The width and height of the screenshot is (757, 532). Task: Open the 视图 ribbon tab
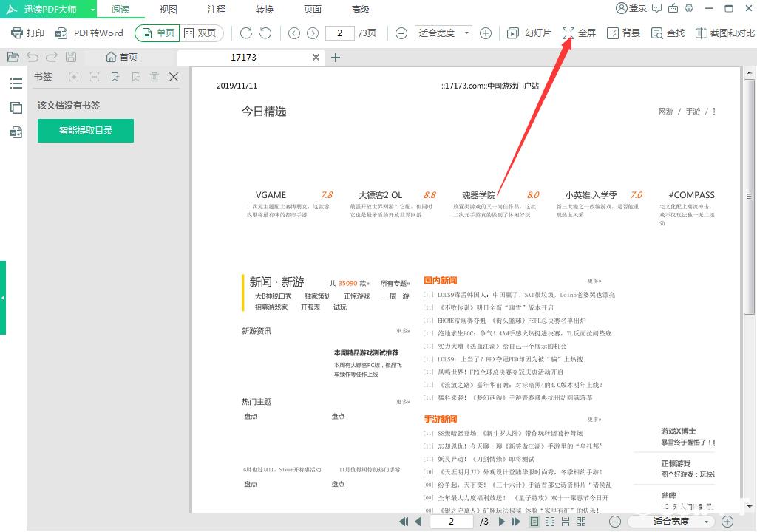[169, 9]
